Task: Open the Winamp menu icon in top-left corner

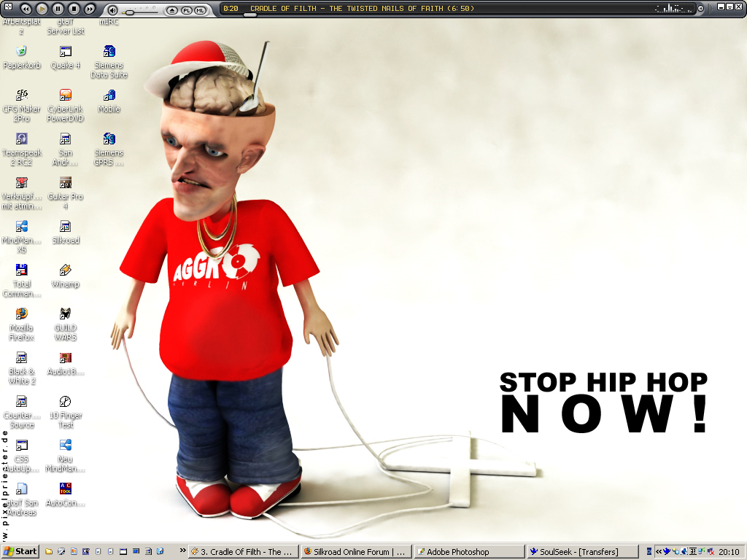Action: [x=7, y=6]
